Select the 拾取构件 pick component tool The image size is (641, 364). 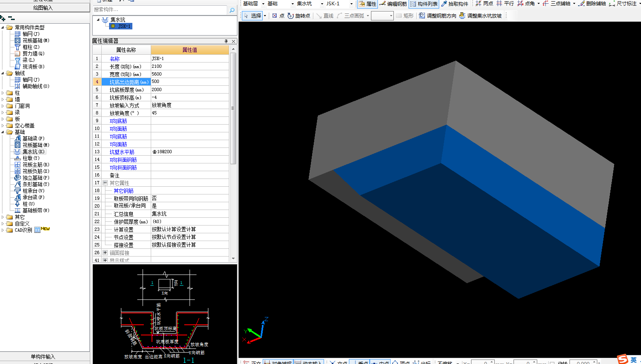[x=455, y=4]
